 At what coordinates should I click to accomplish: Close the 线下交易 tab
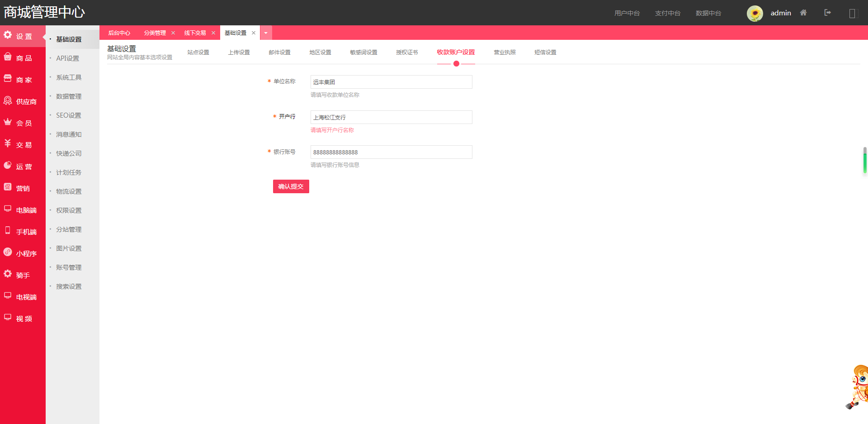213,33
